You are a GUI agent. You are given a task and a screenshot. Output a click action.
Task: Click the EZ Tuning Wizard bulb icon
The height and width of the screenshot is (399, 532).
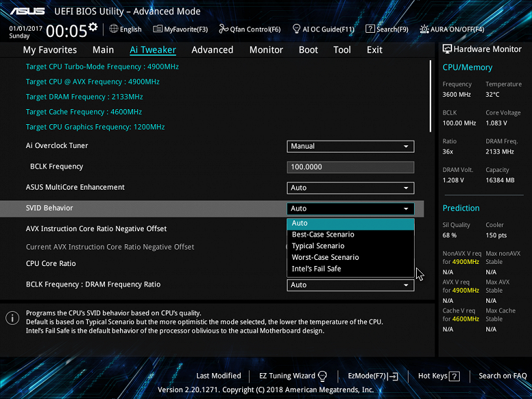tap(323, 376)
